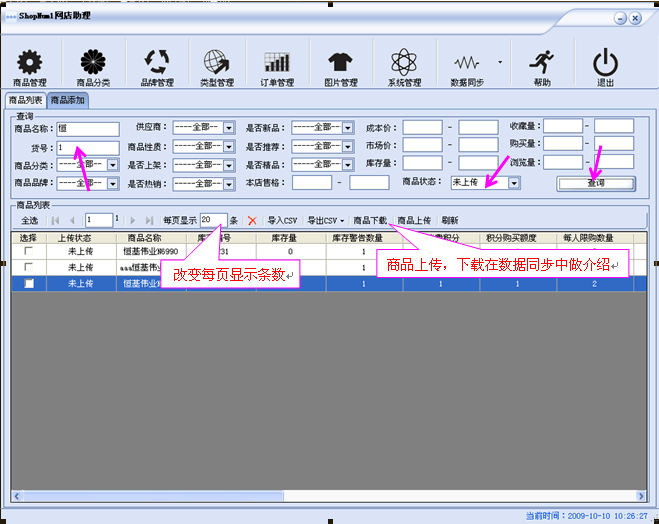Open the 是否新品 dropdown
659x524 pixels.
[x=348, y=128]
